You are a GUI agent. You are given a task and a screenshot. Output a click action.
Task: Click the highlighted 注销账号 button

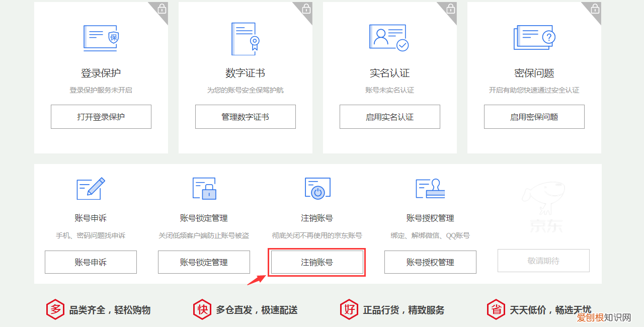point(317,262)
